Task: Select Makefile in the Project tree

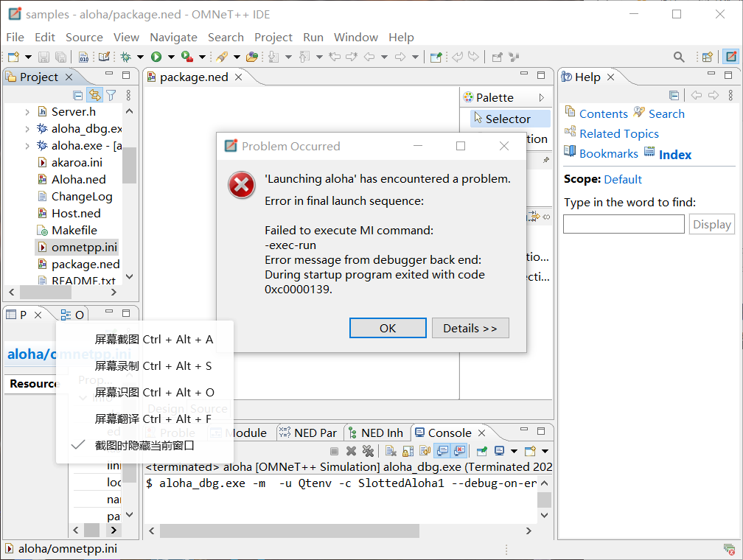Action: [x=67, y=230]
